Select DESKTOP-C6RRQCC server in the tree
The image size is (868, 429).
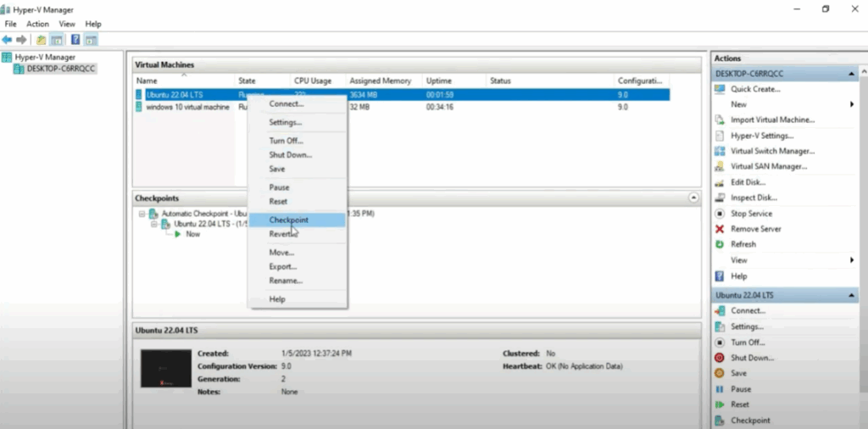[x=61, y=69]
